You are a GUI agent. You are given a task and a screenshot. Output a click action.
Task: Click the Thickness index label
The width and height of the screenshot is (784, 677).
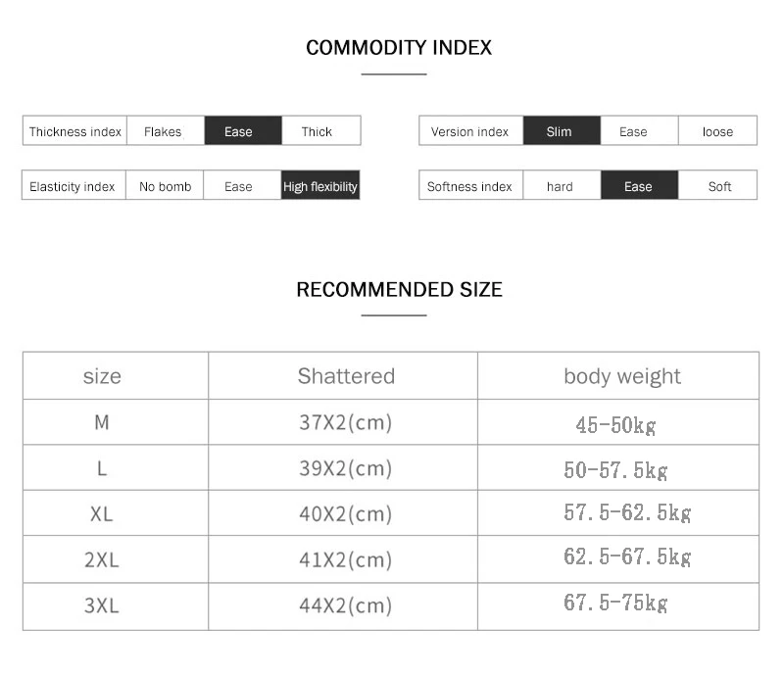75,131
